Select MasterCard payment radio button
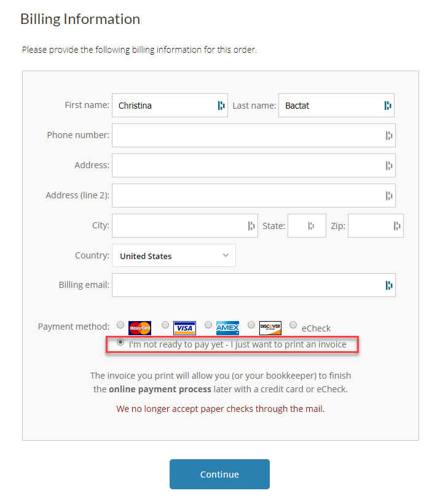The width and height of the screenshot is (448, 504). [x=120, y=325]
